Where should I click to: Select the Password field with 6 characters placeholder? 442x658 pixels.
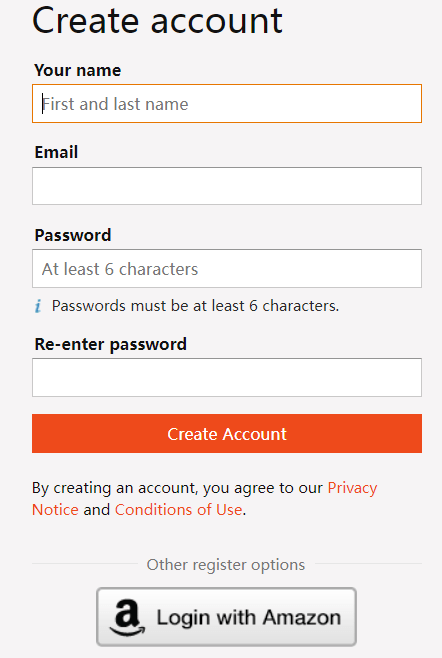227,269
